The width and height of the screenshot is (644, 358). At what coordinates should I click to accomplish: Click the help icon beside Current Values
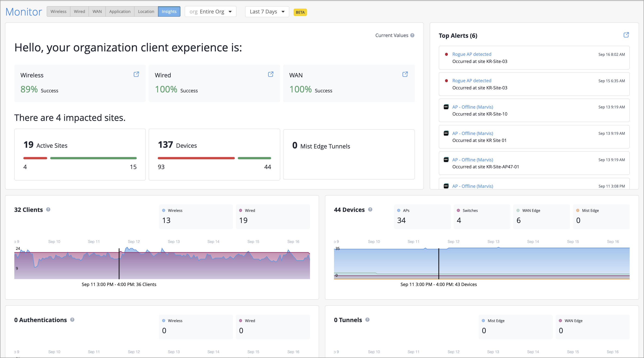[x=412, y=35]
